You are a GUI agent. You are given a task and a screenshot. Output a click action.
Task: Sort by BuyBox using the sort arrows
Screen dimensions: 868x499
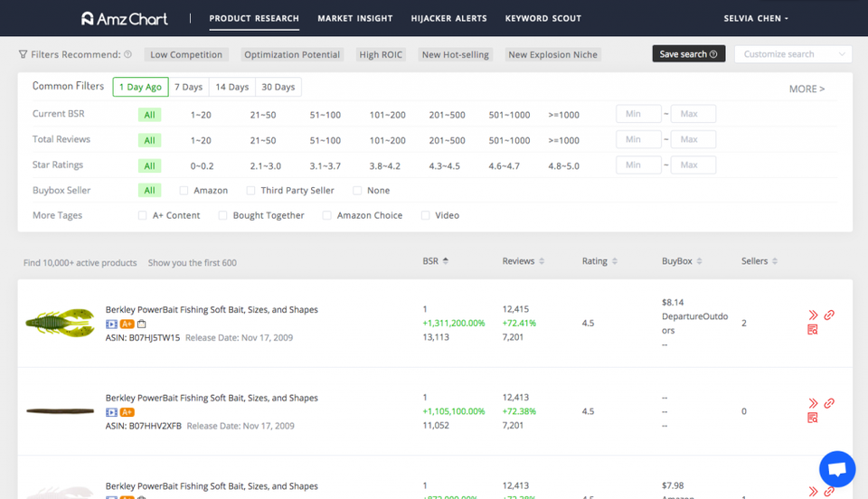tap(699, 261)
